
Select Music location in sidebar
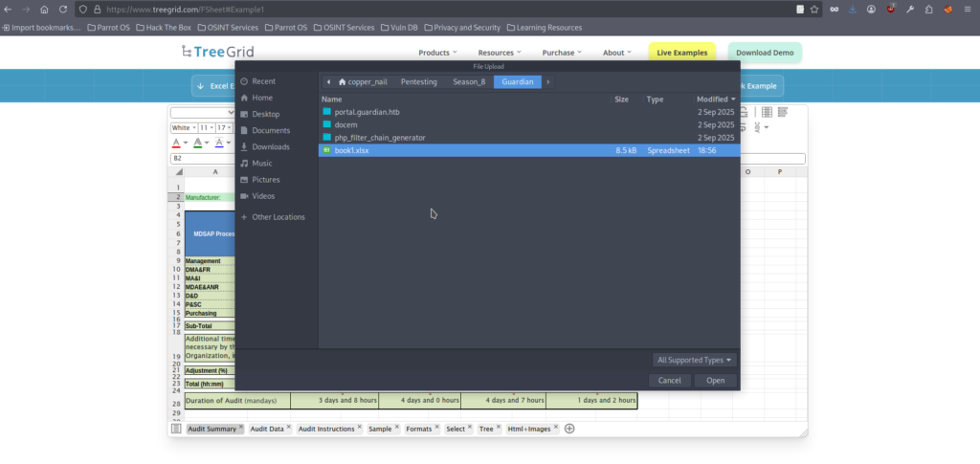262,163
